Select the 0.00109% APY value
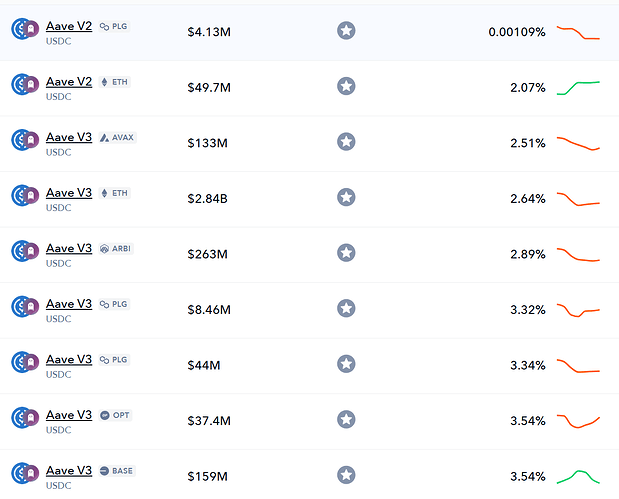The width and height of the screenshot is (619, 499). [x=517, y=32]
